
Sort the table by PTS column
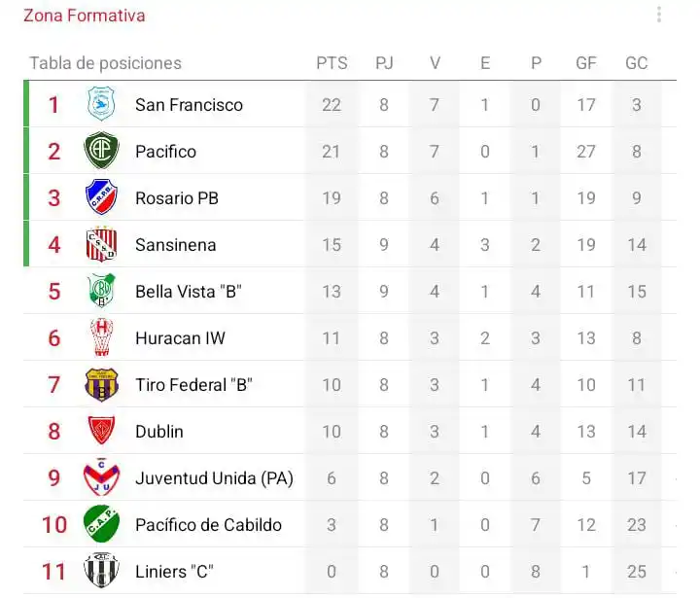pos(332,63)
